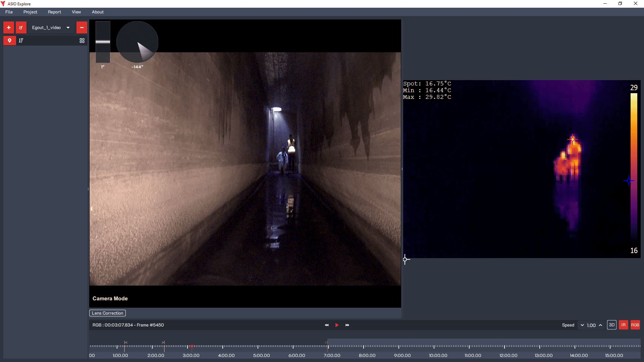Click the Lens Correction button
This screenshot has width=644, height=362.
107,313
